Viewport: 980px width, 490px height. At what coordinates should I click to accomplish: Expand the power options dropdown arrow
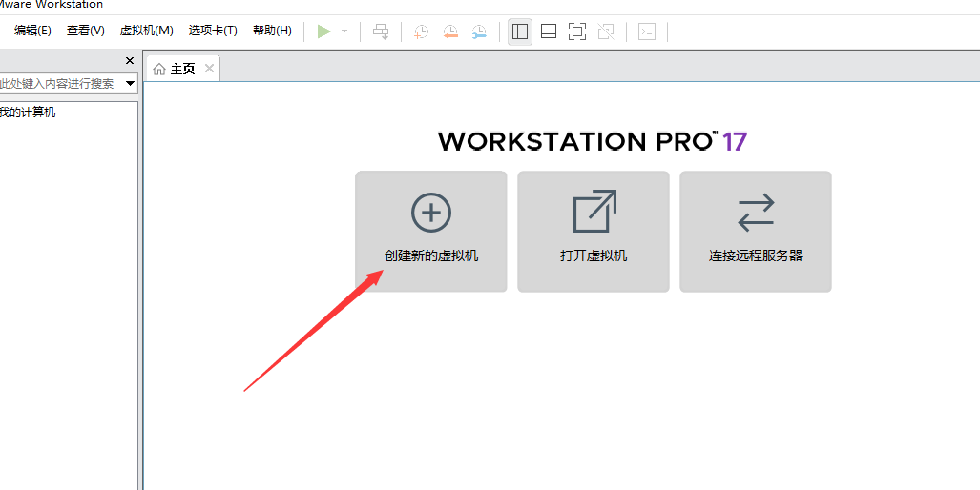[344, 31]
